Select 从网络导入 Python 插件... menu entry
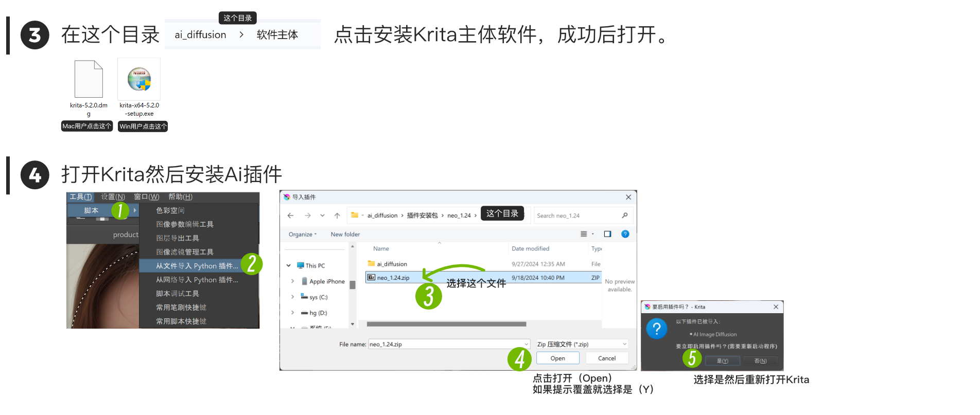 point(197,280)
